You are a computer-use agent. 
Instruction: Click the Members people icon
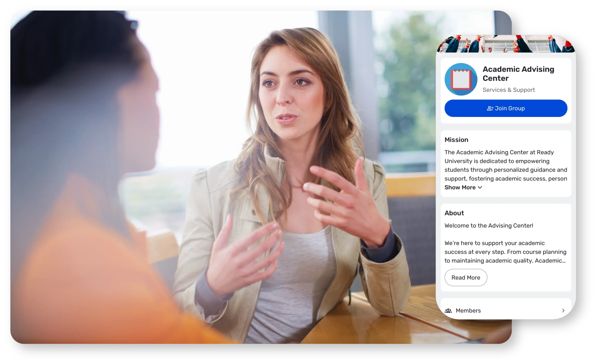click(448, 310)
